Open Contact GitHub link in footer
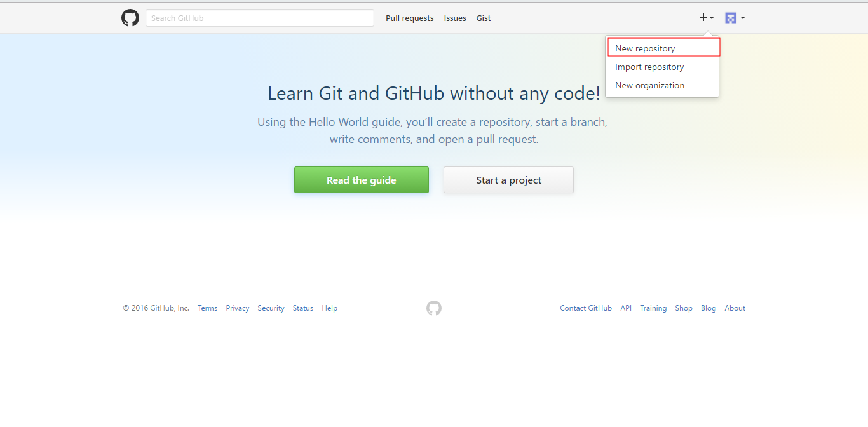 (585, 308)
